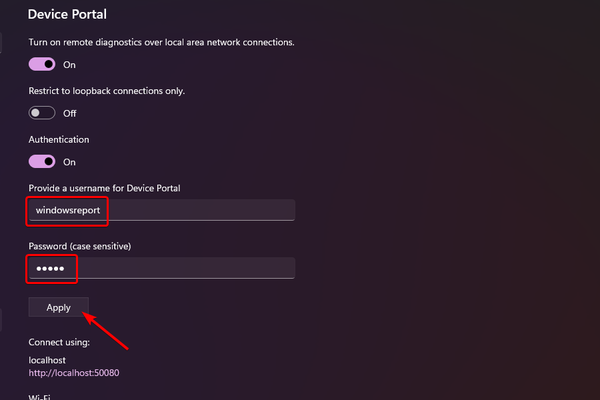Click the localhost label above the URL
This screenshot has height=400, width=600.
49,359
